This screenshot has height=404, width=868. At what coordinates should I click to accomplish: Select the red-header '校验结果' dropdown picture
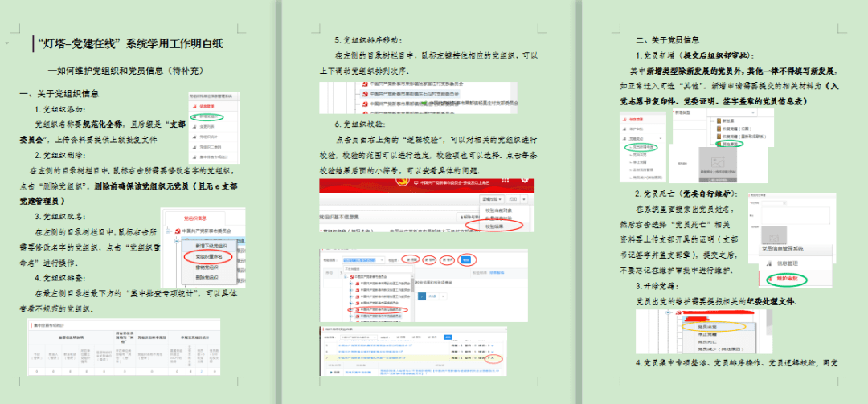coord(427,205)
